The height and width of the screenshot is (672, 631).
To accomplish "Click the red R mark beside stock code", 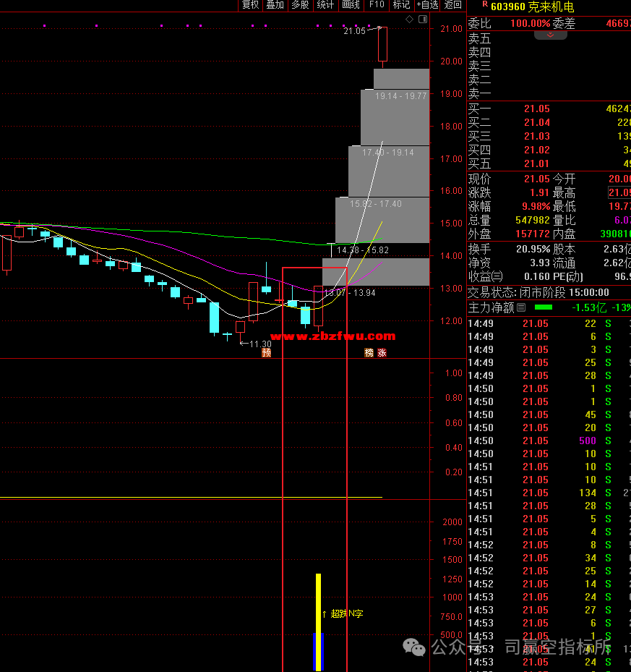I will coord(485,4).
